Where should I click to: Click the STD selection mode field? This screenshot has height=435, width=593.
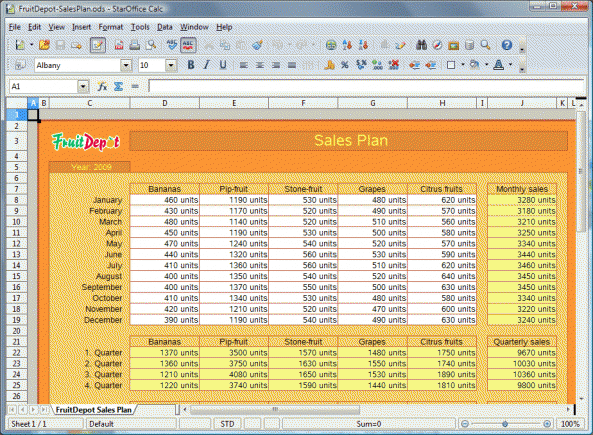tap(227, 424)
